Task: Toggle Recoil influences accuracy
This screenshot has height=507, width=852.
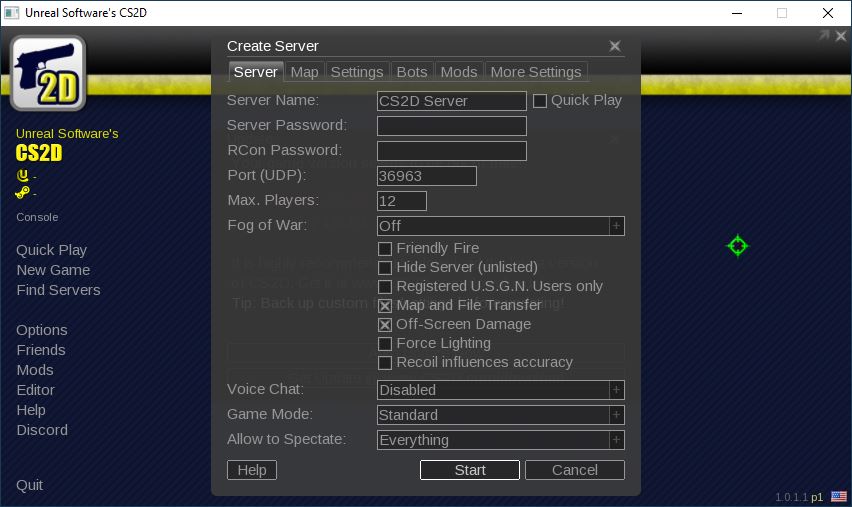Action: point(385,363)
